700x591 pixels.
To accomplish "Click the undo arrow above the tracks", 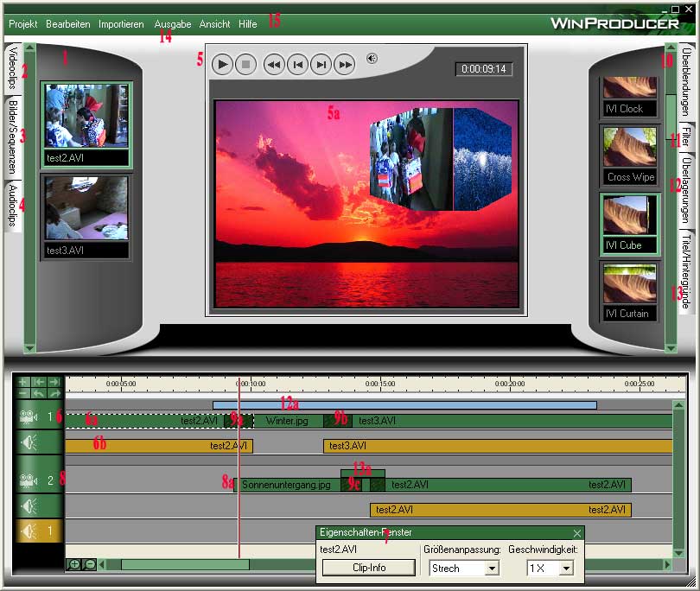I will pyautogui.click(x=38, y=394).
